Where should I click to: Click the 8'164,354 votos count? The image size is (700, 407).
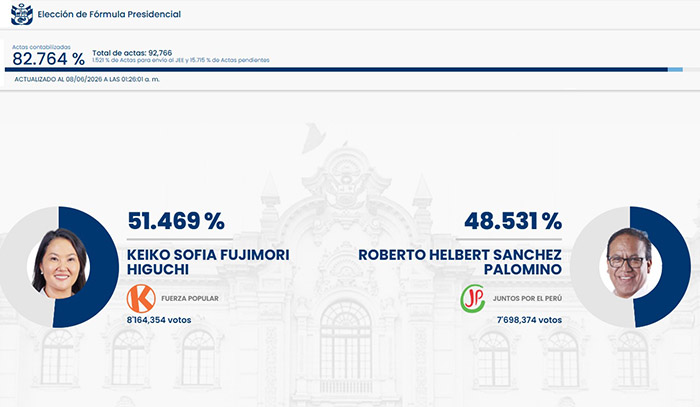[x=159, y=320]
